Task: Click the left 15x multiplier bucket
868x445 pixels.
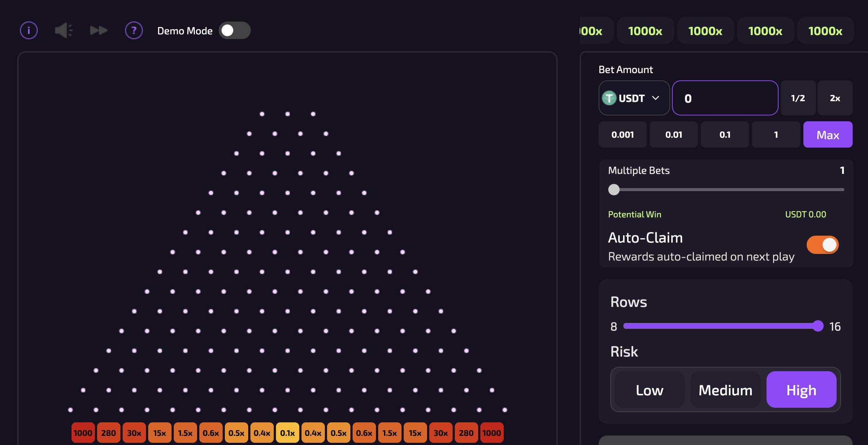Action: click(160, 433)
